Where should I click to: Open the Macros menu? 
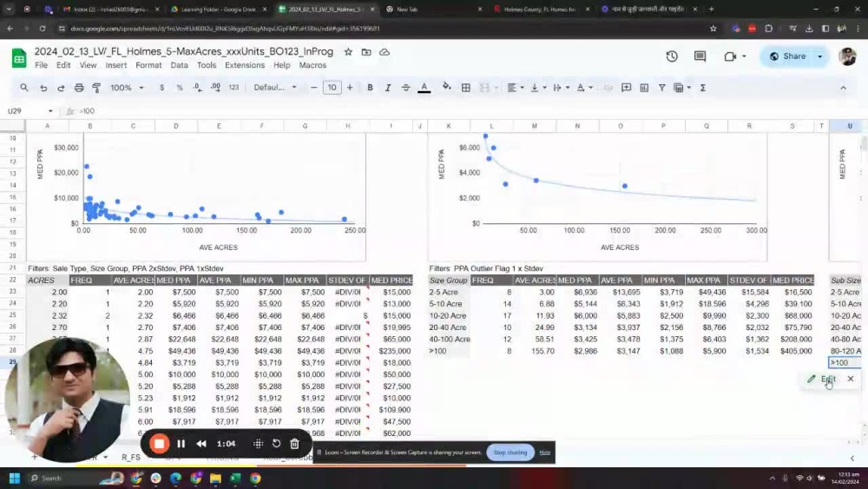[312, 65]
